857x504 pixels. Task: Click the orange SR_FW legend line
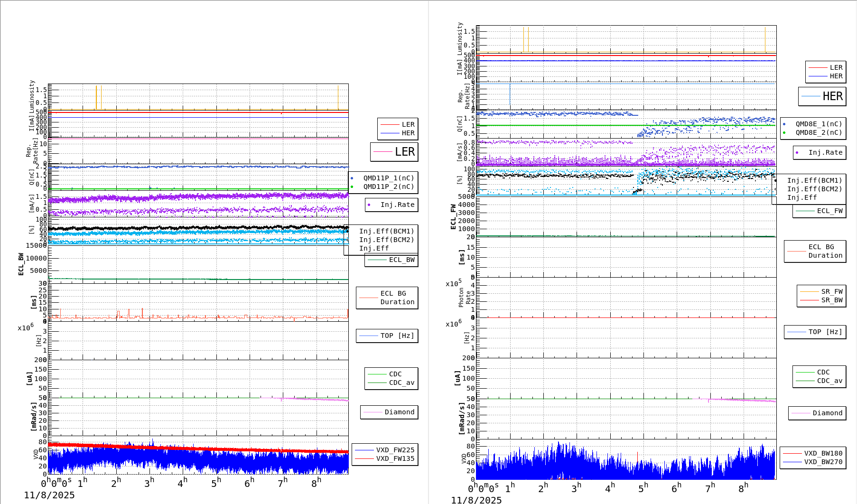point(810,291)
